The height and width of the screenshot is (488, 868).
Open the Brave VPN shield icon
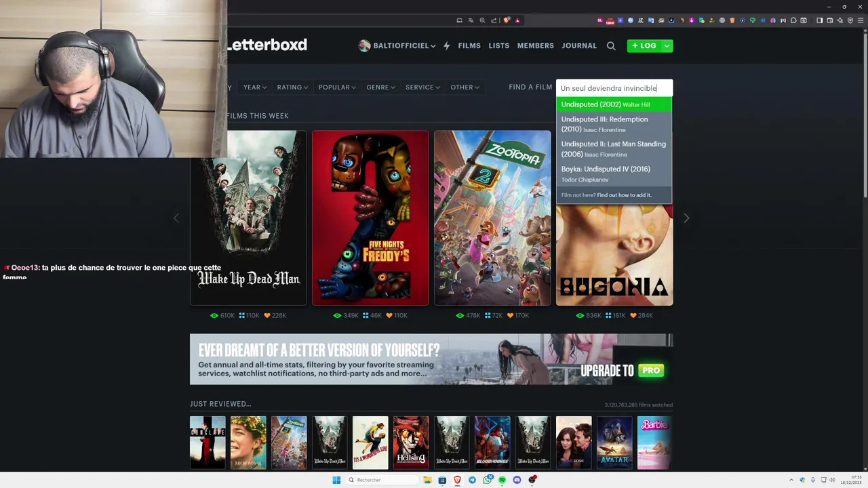point(850,20)
